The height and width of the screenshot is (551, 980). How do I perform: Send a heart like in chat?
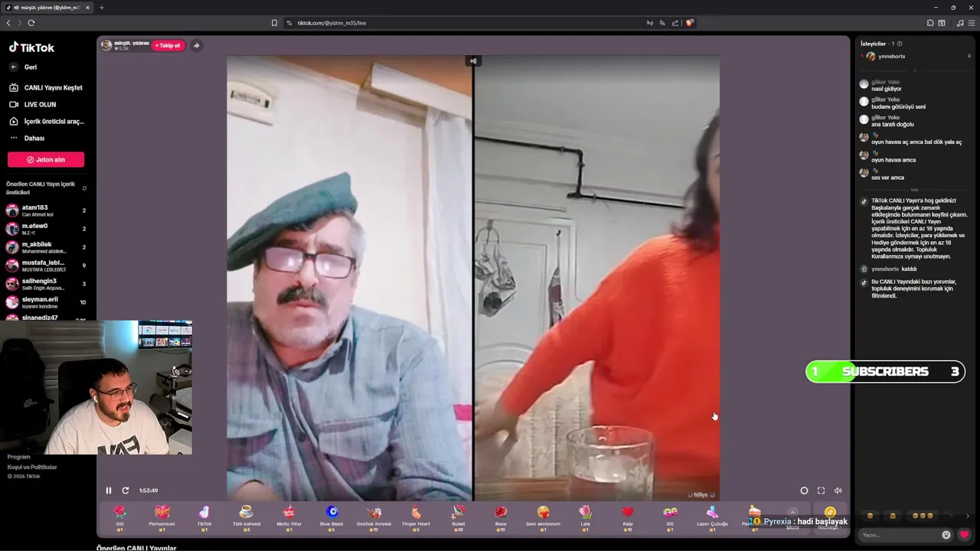pos(964,535)
